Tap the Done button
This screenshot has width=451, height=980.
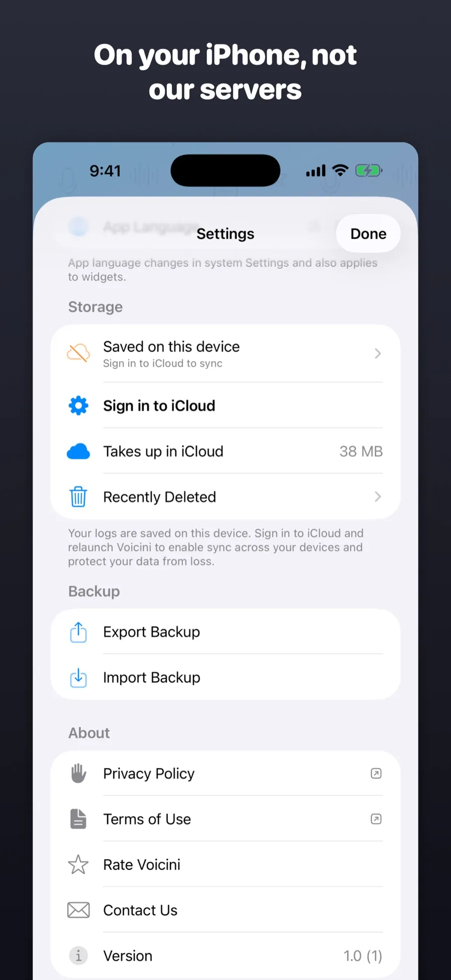[x=368, y=234]
